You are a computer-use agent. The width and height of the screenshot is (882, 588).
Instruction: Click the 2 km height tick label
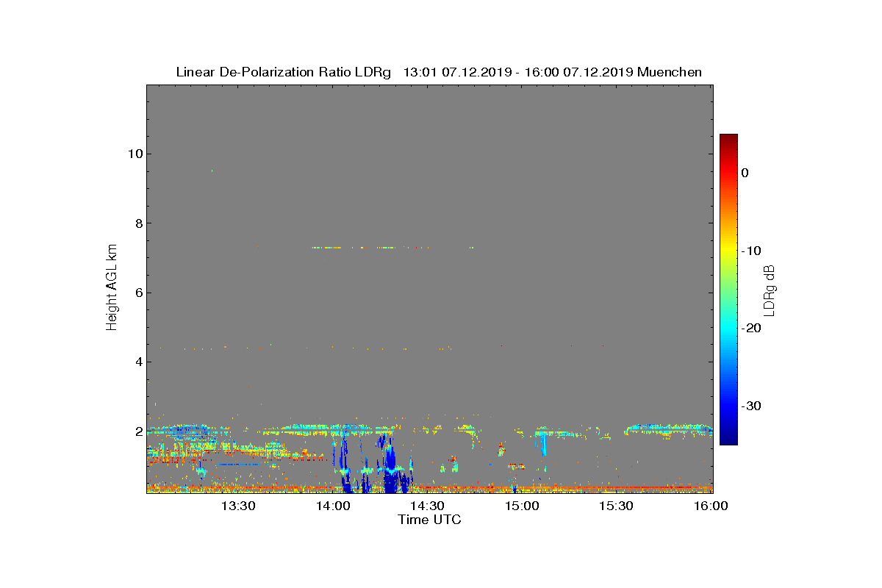point(138,431)
